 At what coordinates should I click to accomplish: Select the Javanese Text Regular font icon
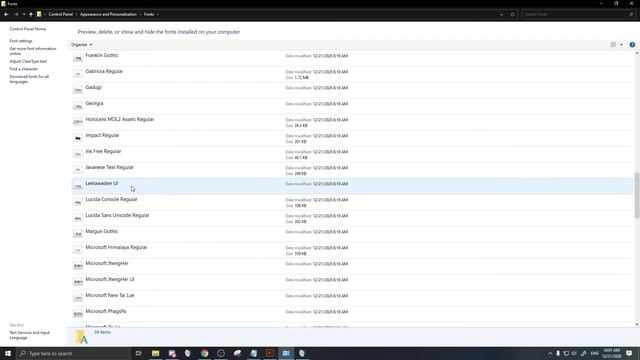click(x=78, y=170)
